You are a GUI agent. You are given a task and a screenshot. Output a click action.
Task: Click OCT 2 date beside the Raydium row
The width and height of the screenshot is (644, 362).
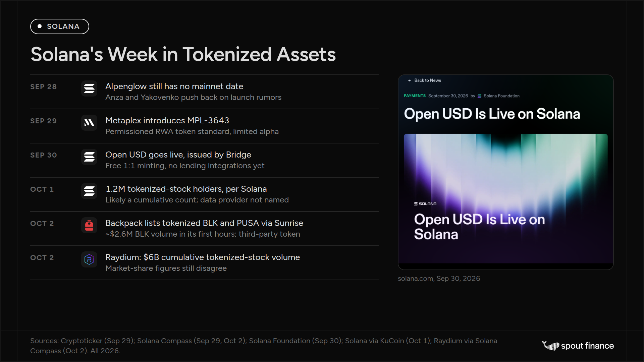pos(42,258)
